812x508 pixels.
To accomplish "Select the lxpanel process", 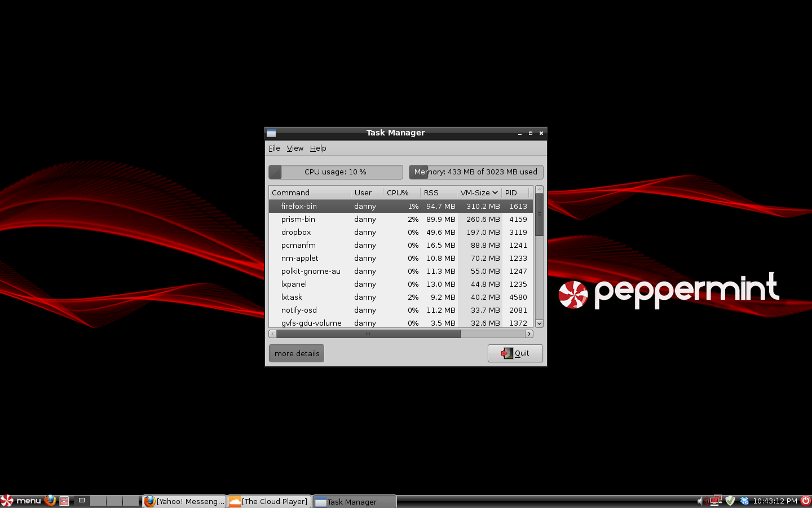I will pos(401,284).
